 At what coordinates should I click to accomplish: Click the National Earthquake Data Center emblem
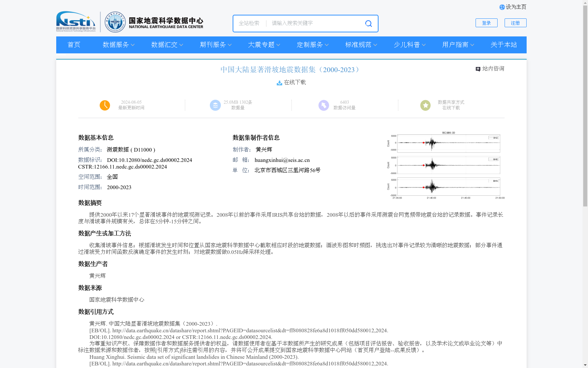tap(115, 22)
